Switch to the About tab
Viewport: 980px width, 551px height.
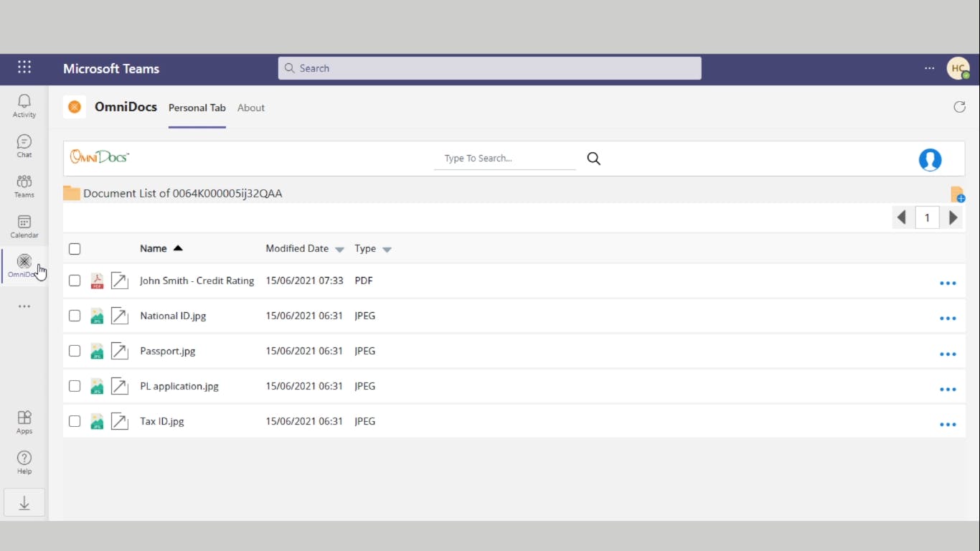click(x=251, y=108)
